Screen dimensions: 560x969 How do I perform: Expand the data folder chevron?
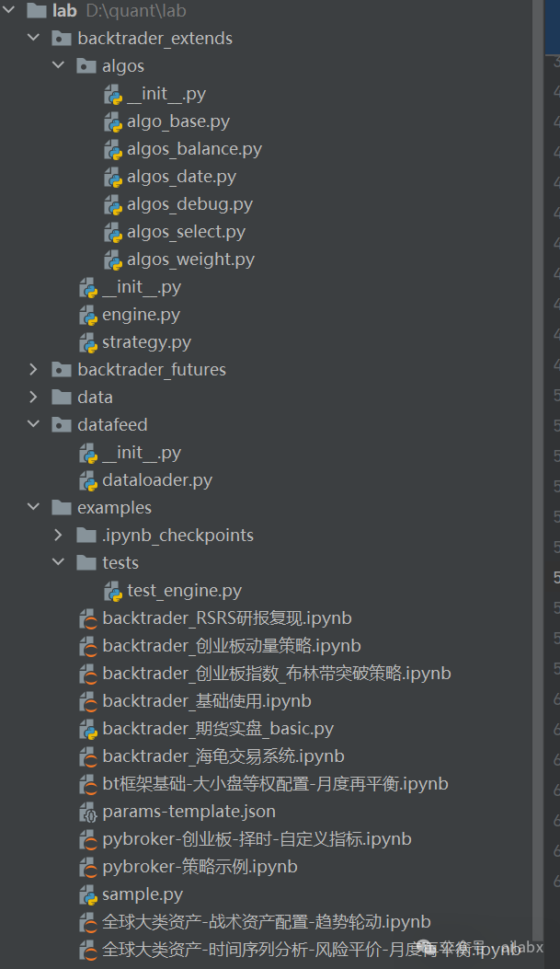33,397
